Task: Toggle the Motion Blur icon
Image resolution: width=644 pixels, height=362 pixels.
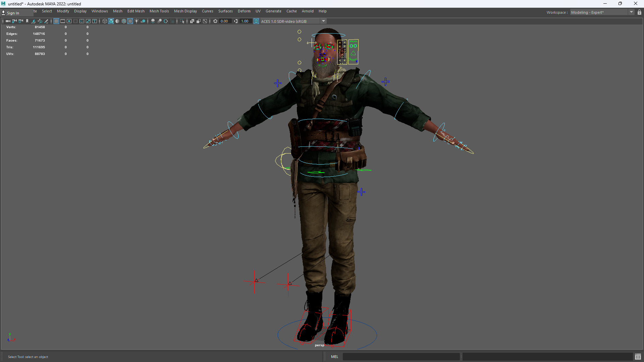Action: (159, 21)
